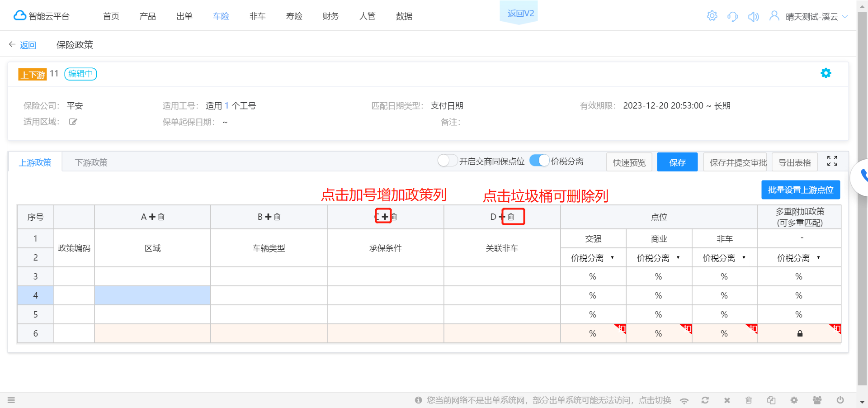Click the plus icon in column B header
This screenshot has height=408, width=868.
tap(268, 217)
